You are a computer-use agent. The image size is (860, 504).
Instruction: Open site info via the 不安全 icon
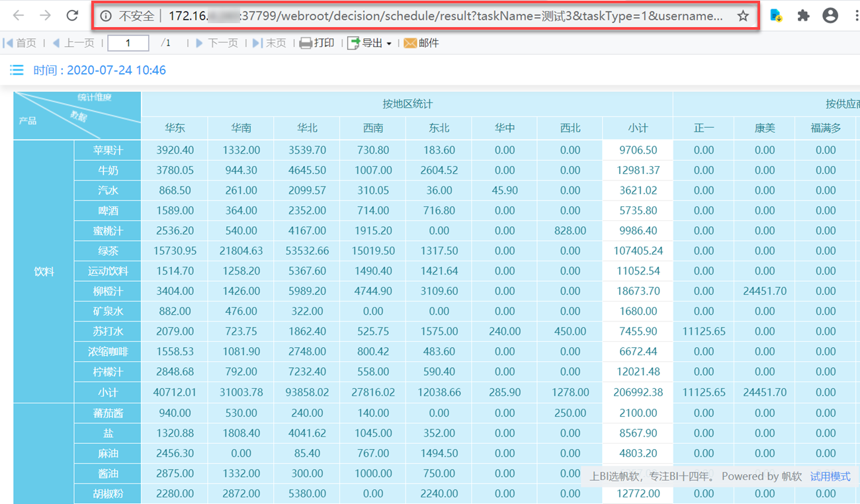[106, 16]
